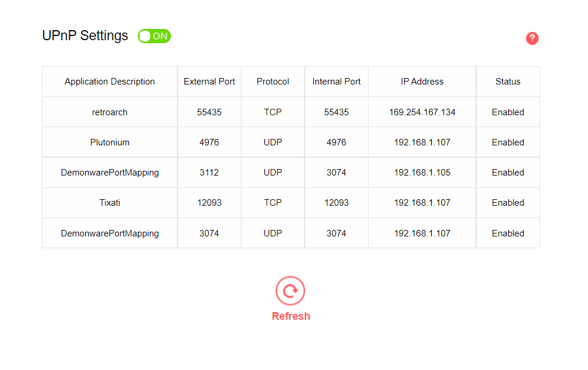The height and width of the screenshot is (370, 588).
Task: Select IP address 169.254.167.134 cell
Action: pos(422,112)
